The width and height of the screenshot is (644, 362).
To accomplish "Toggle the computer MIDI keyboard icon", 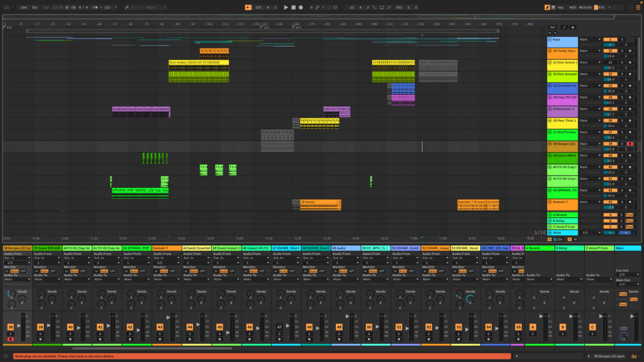I will pyautogui.click(x=553, y=6).
